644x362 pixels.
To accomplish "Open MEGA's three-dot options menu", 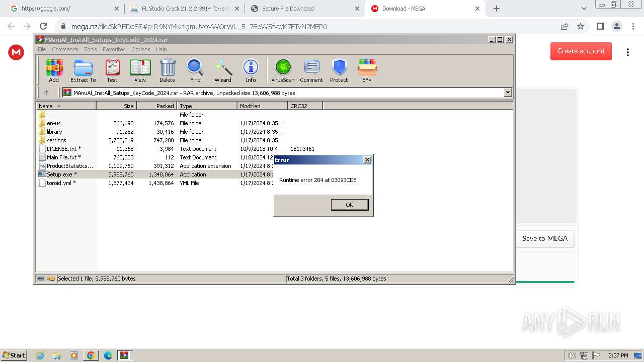I will pos(627,52).
